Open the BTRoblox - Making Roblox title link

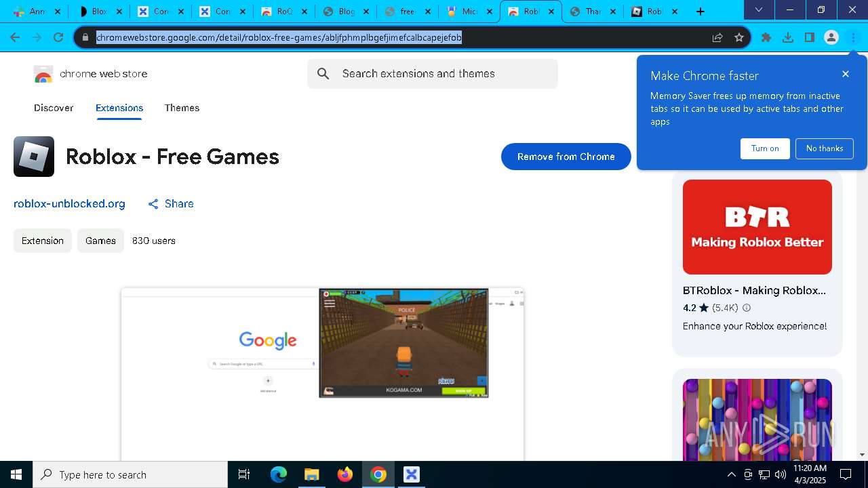tap(754, 290)
